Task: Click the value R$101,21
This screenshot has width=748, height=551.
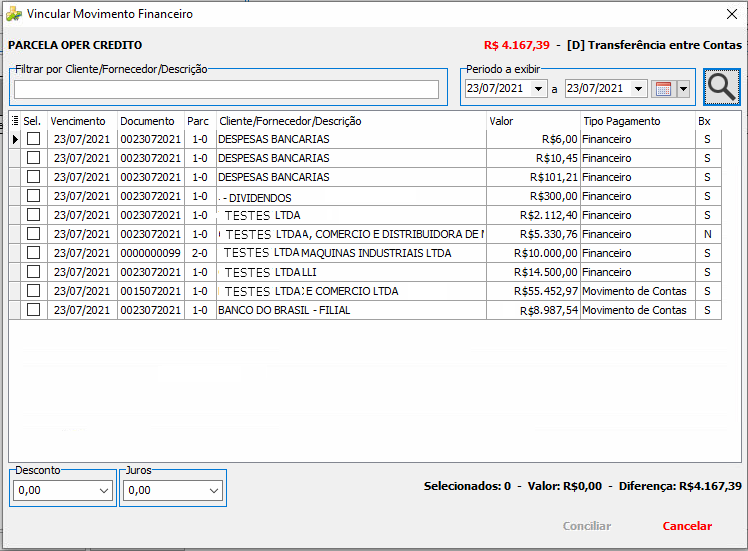Action: click(x=554, y=177)
